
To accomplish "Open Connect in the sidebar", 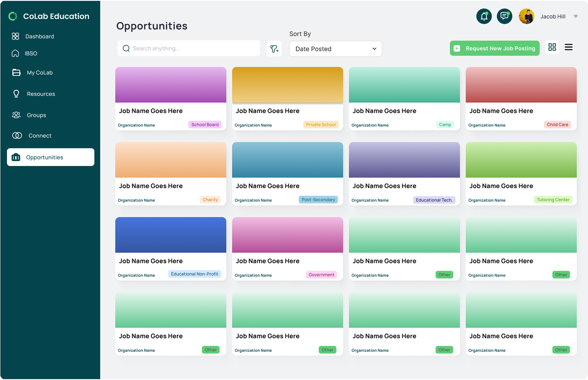I will point(40,136).
